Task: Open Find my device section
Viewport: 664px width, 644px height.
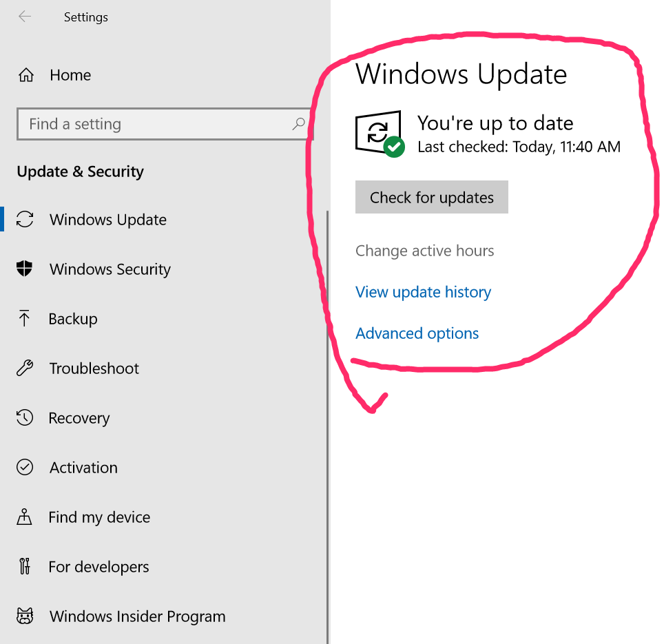Action: pyautogui.click(x=99, y=517)
